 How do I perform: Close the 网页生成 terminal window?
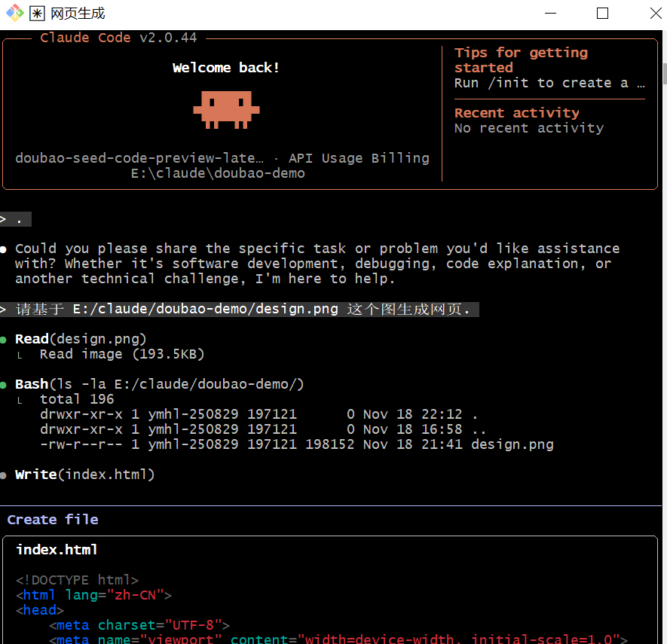coord(656,13)
